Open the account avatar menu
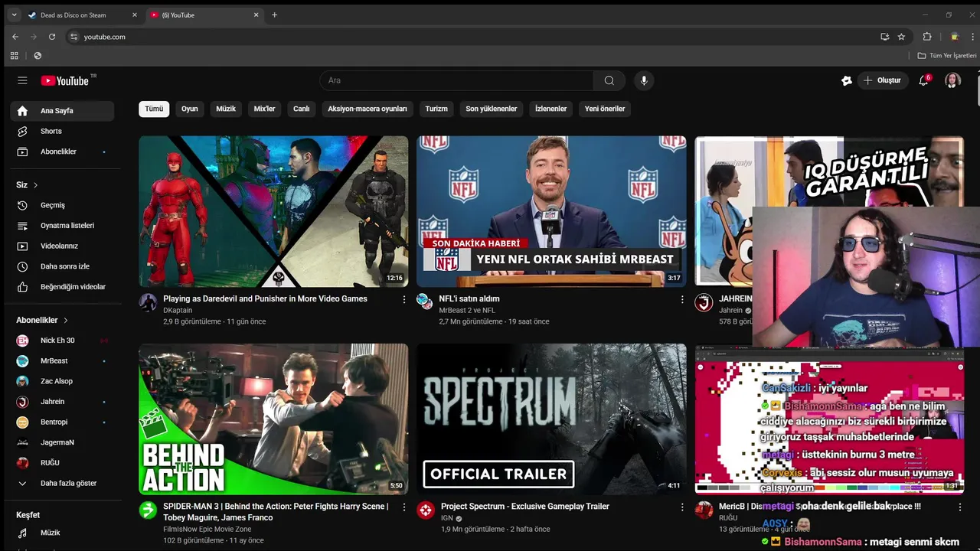Screen dimensions: 980x551 [952, 80]
